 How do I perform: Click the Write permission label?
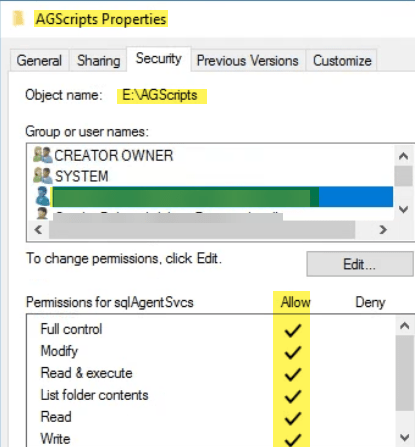pos(55,439)
